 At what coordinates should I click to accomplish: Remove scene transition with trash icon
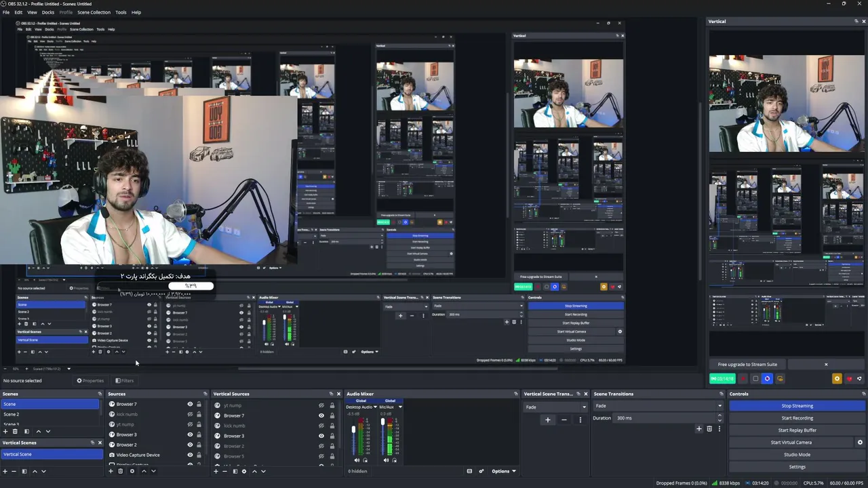(x=709, y=428)
